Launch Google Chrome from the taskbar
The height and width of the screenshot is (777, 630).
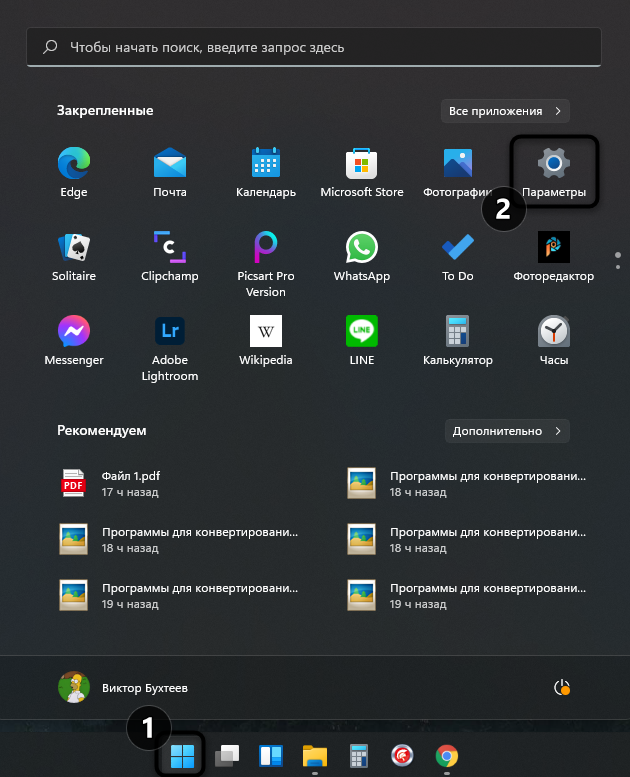447,756
